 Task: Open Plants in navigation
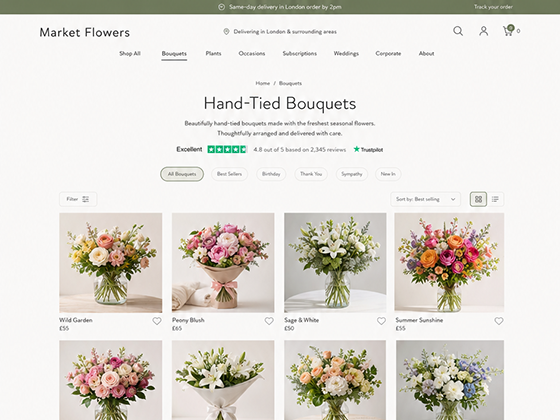coord(214,54)
